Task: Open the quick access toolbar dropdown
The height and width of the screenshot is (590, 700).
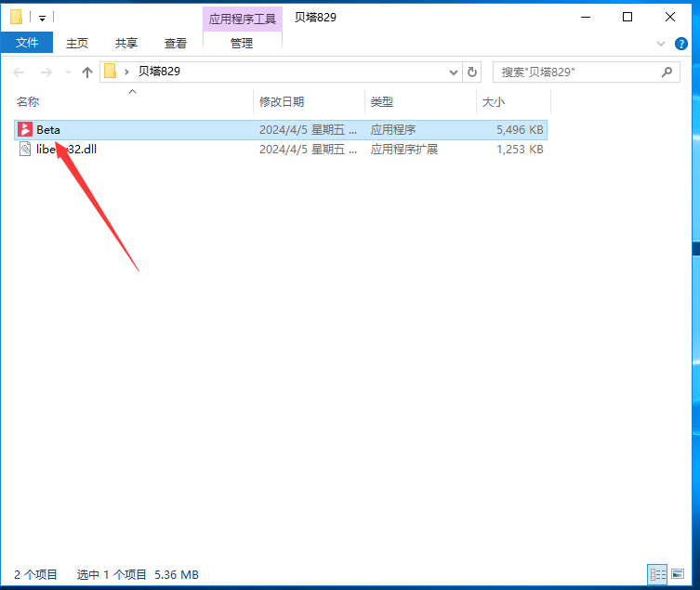Action: [x=42, y=19]
